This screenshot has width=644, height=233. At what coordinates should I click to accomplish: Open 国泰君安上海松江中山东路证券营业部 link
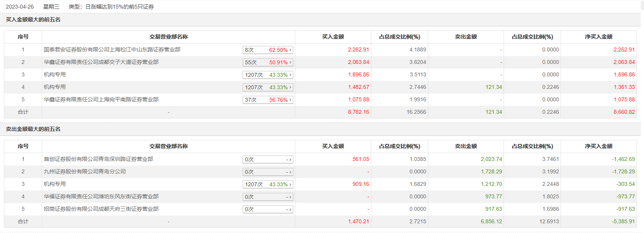[x=112, y=50]
